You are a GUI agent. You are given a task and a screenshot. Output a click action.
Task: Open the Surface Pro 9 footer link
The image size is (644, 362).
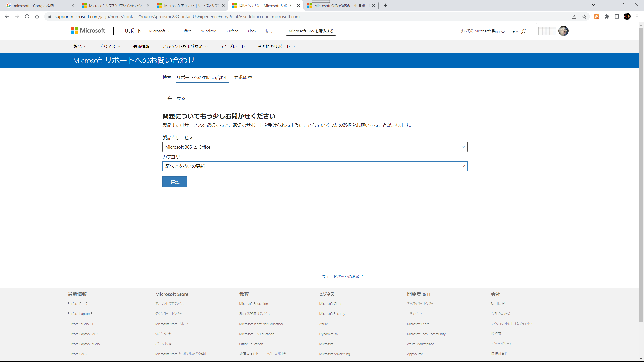coord(77,304)
